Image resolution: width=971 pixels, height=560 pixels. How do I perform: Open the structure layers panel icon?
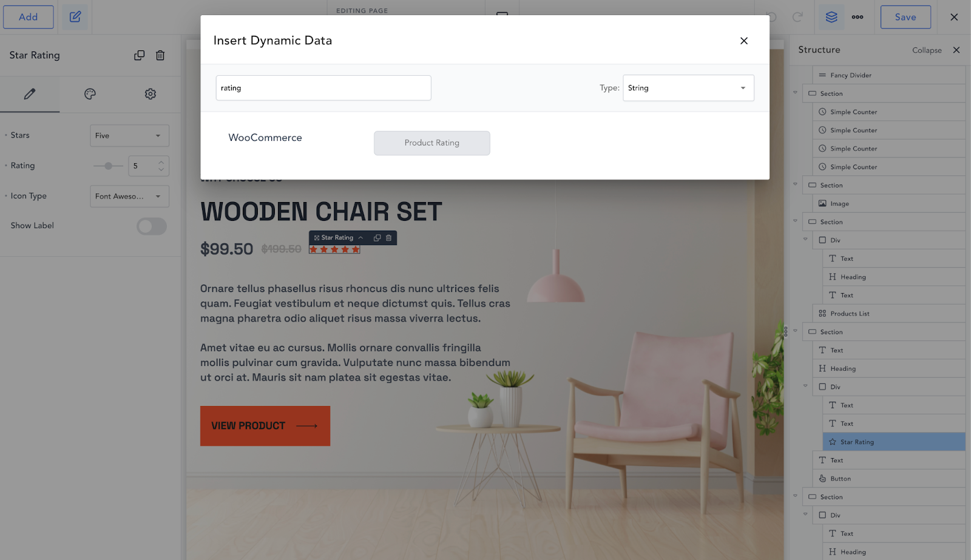tap(831, 17)
